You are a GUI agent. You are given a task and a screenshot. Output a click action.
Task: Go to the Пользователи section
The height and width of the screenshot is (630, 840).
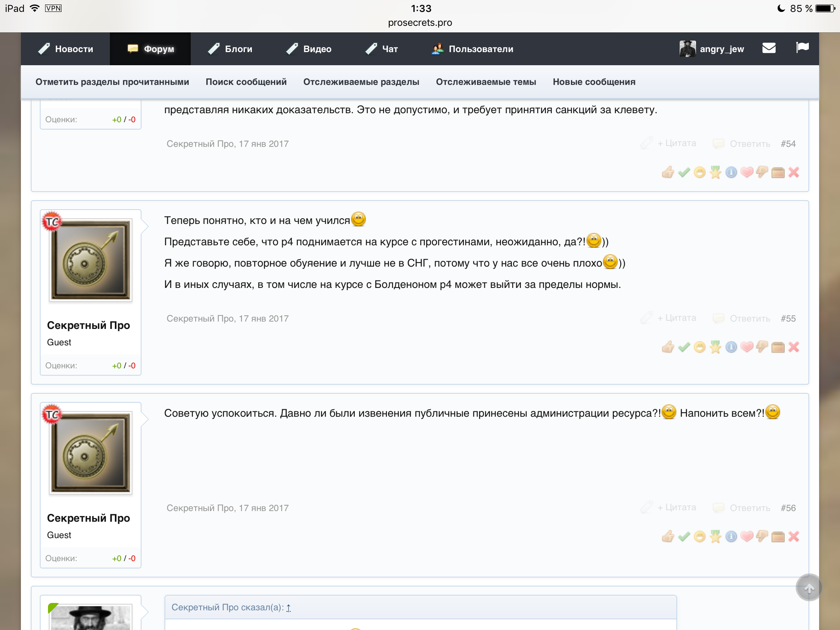[x=473, y=48]
